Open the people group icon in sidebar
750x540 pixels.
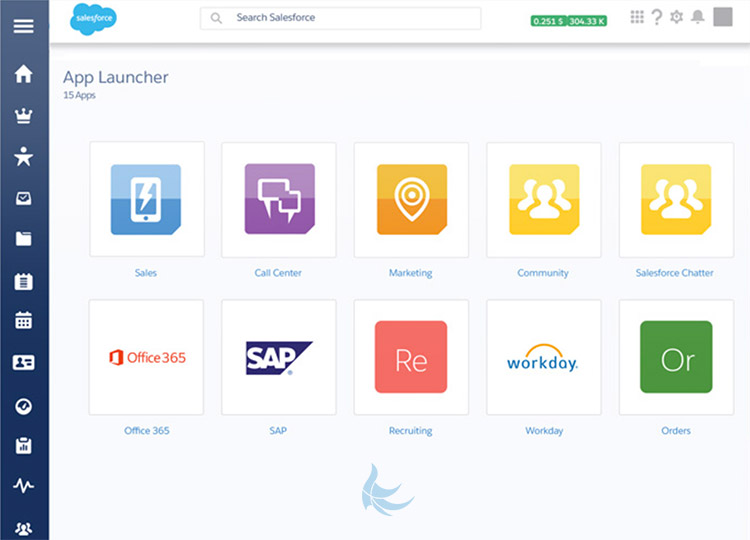[23, 528]
